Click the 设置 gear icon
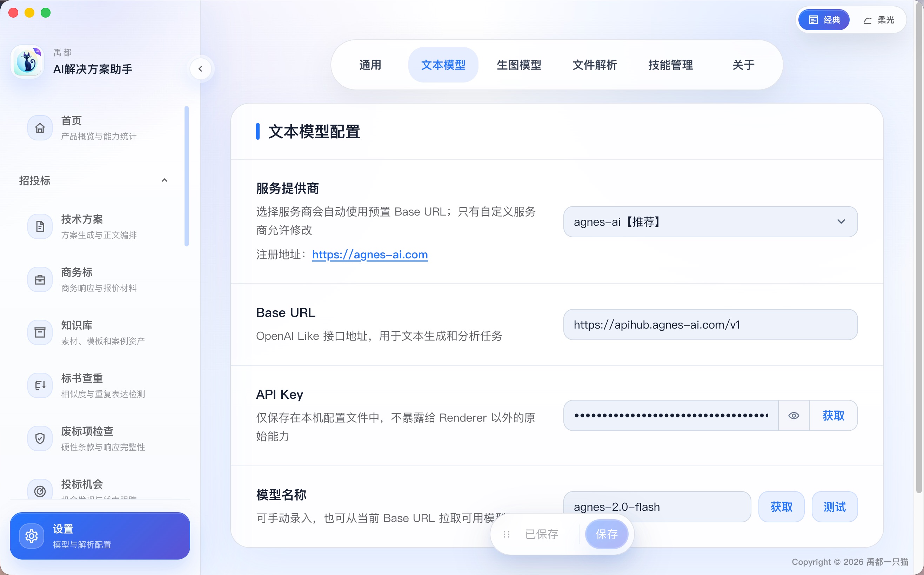The width and height of the screenshot is (924, 575). [x=32, y=536]
